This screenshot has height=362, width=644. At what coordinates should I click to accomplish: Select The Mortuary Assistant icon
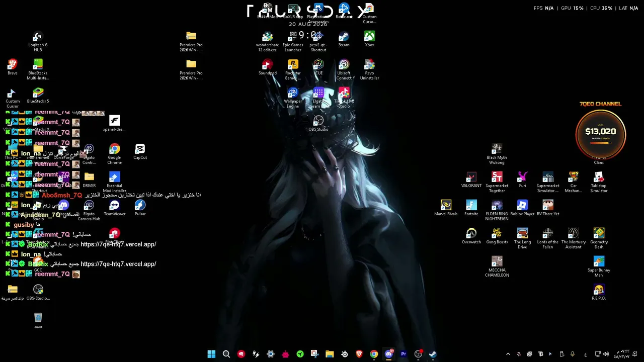pos(573,238)
